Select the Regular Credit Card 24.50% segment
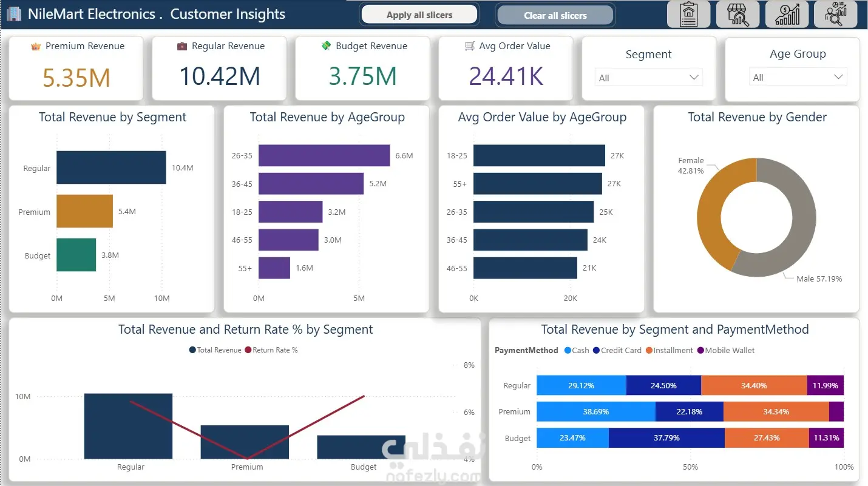The image size is (868, 486). pos(663,385)
